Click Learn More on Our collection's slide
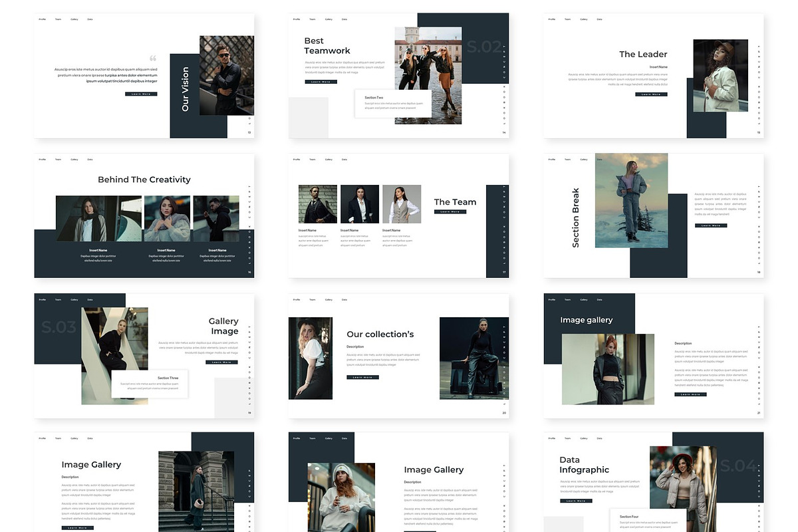This screenshot has height=532, width=798. point(363,377)
